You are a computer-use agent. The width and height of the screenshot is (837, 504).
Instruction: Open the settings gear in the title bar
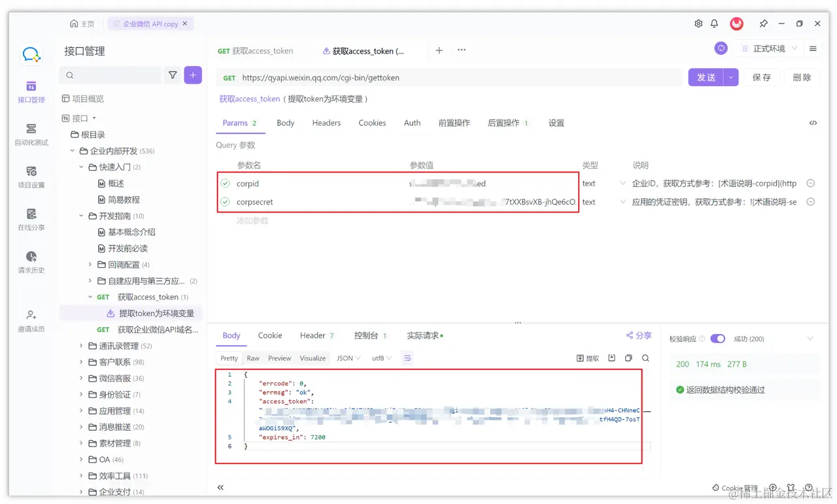click(x=698, y=24)
